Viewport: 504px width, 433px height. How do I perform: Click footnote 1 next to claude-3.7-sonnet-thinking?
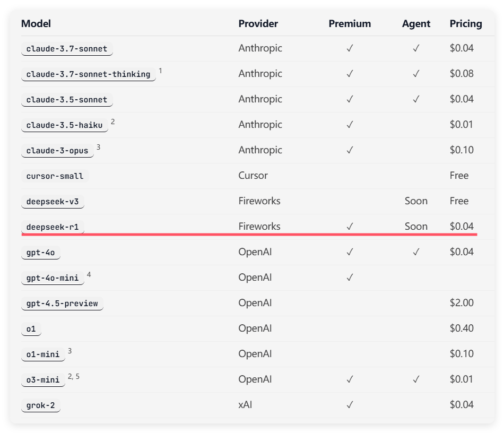160,71
